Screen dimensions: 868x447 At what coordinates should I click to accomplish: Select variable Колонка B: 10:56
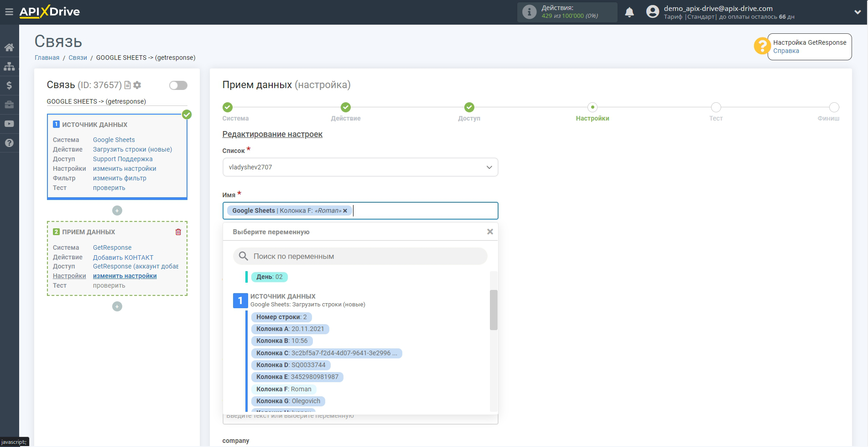(x=282, y=341)
